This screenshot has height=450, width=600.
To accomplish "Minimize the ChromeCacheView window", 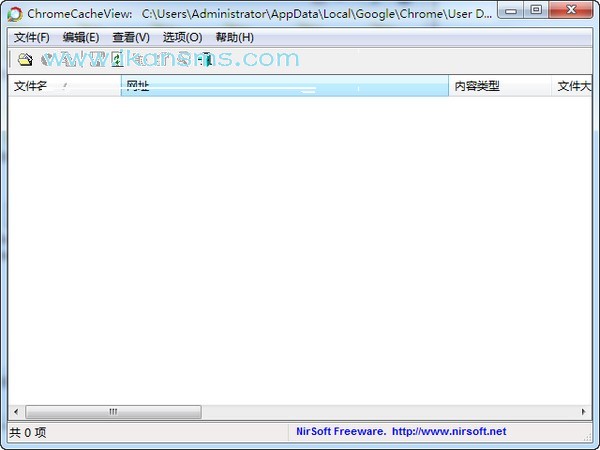I will pyautogui.click(x=511, y=10).
